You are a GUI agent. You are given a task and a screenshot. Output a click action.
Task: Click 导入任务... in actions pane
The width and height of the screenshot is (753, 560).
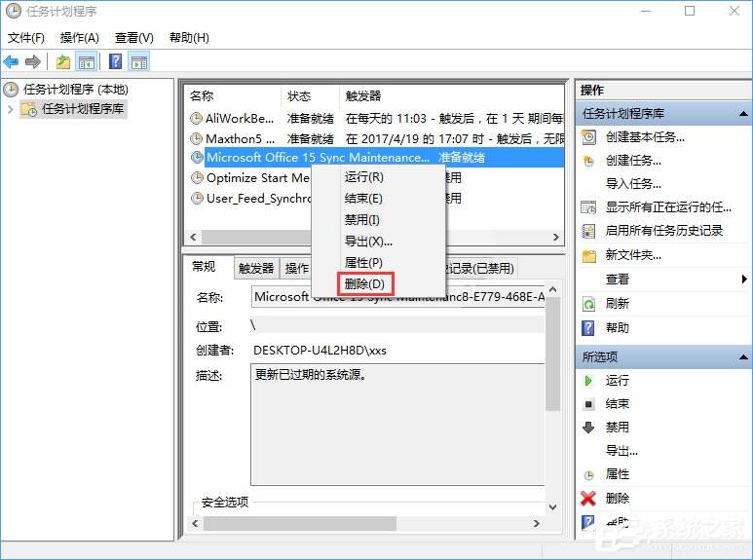(633, 183)
